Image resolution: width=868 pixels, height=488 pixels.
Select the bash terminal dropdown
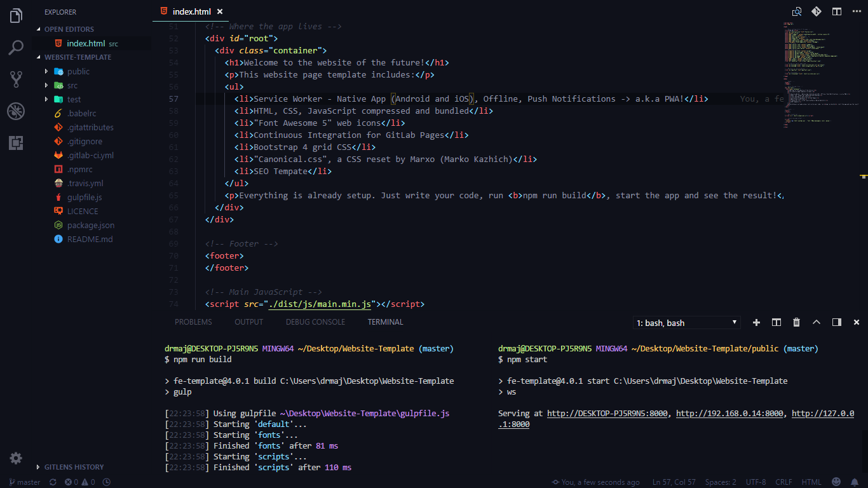687,323
